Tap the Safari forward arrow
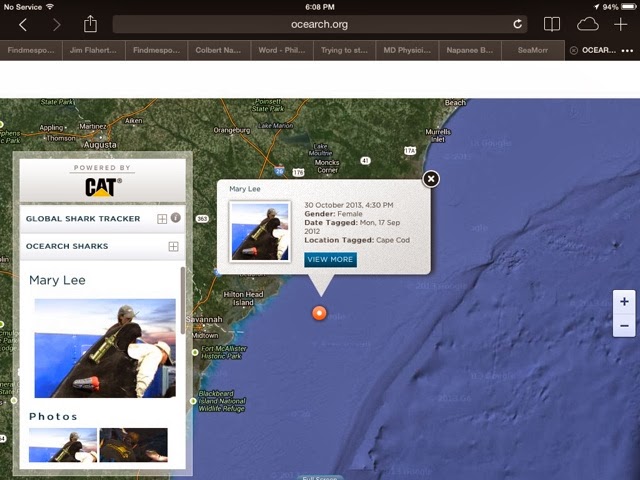The image size is (640, 480). click(57, 25)
